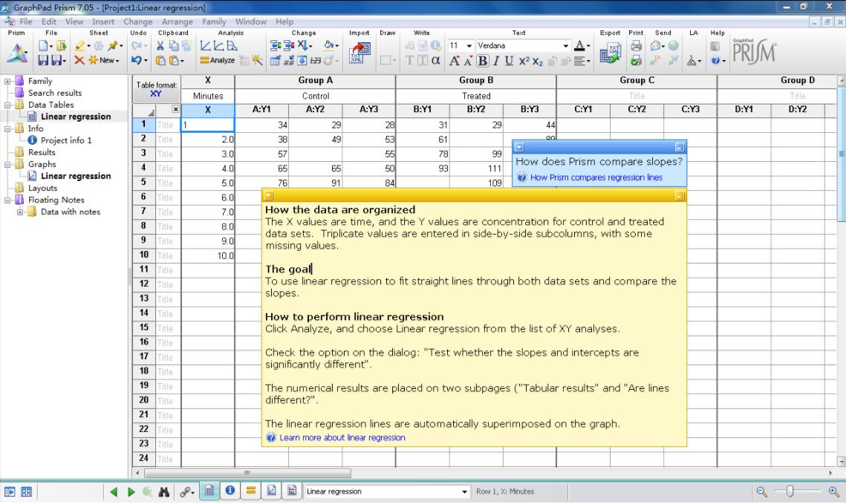Select Layouts folder in navigator

tap(42, 188)
